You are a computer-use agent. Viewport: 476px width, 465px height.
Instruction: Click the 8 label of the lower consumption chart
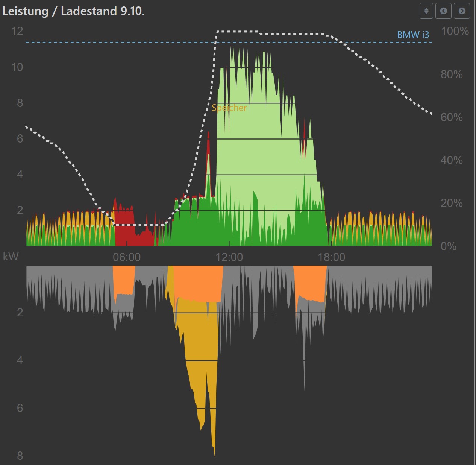coord(20,456)
